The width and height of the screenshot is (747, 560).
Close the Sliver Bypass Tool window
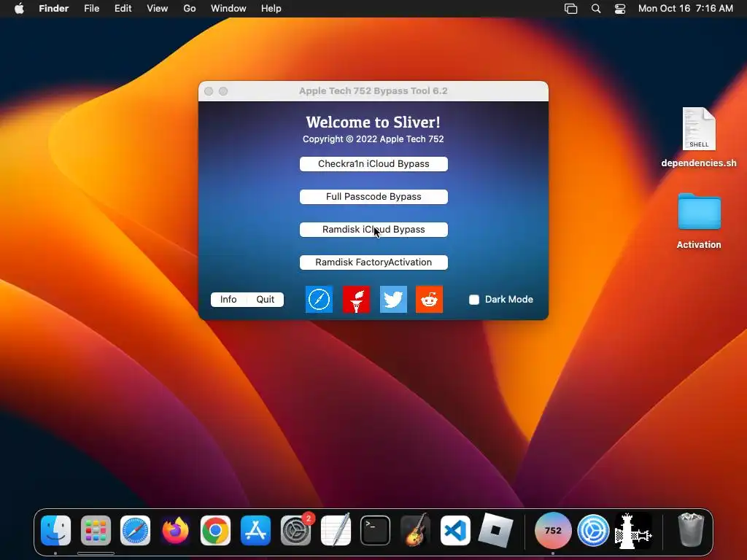[x=209, y=91]
